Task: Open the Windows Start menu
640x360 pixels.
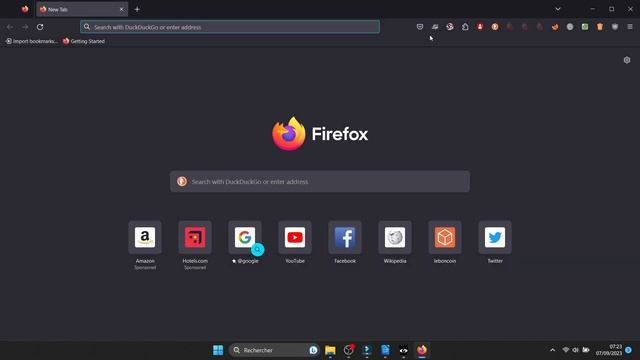Action: [218, 350]
